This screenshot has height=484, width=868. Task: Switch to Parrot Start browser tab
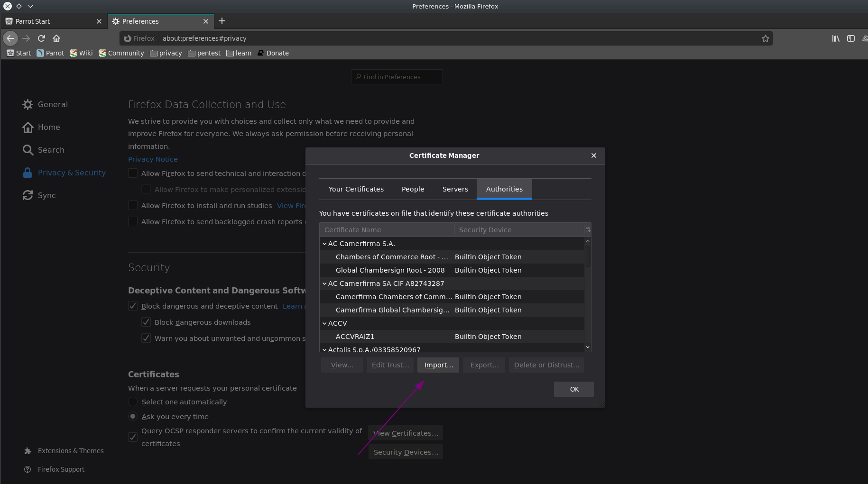(53, 21)
